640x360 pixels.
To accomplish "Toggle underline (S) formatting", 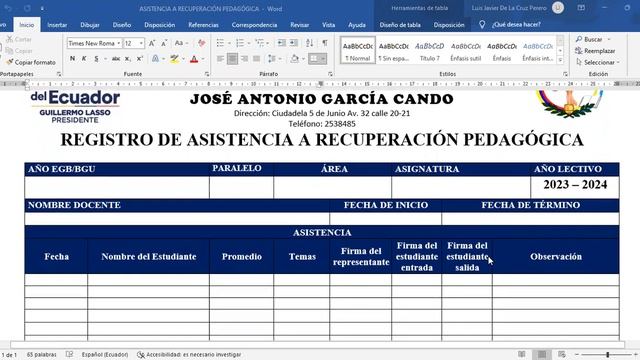I will (96, 59).
